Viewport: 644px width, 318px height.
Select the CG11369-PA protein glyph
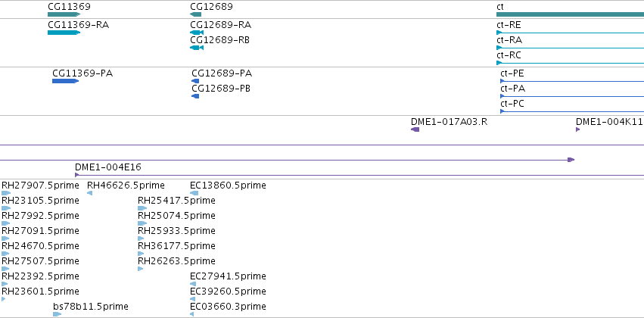[x=65, y=81]
